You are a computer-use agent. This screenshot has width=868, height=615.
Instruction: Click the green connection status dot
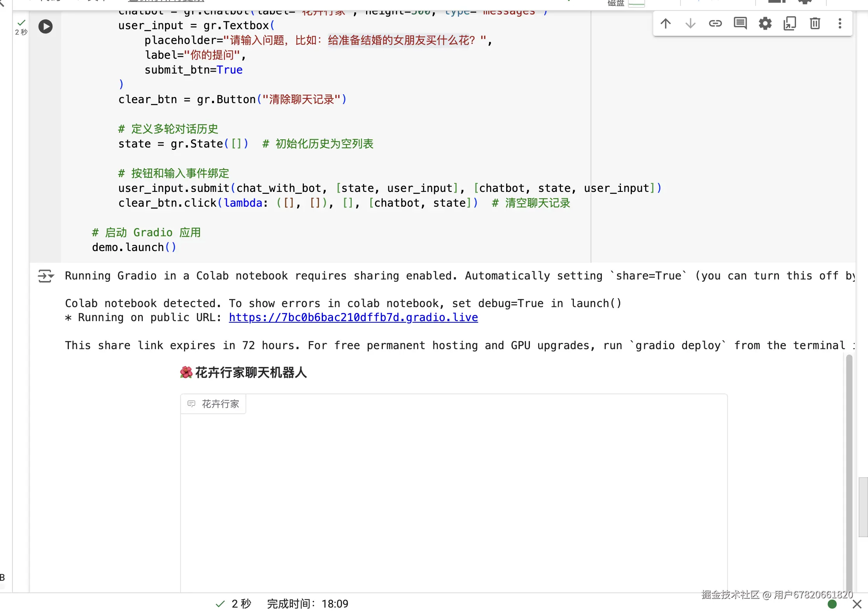coord(832,604)
